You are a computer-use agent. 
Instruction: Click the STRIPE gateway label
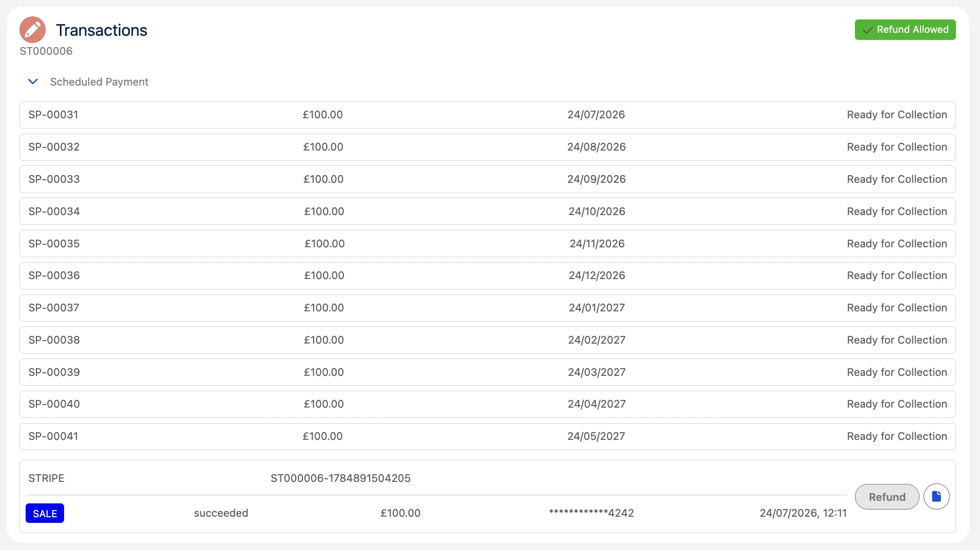[x=46, y=478]
